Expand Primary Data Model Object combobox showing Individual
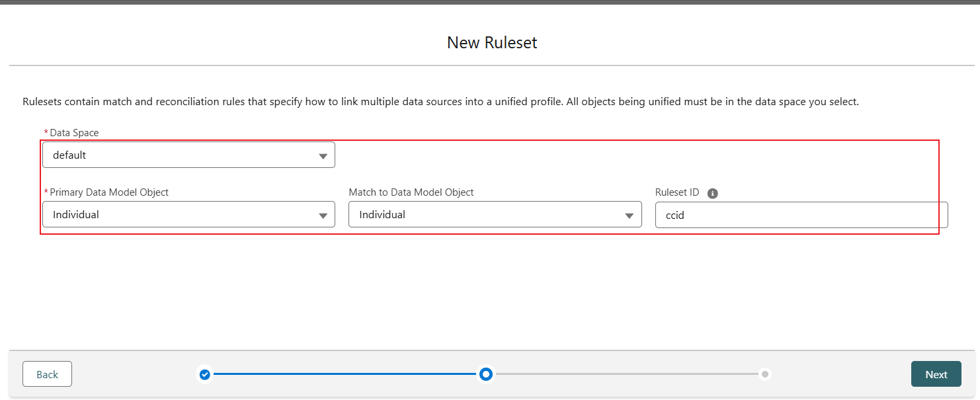980x400 pixels. pos(179,215)
